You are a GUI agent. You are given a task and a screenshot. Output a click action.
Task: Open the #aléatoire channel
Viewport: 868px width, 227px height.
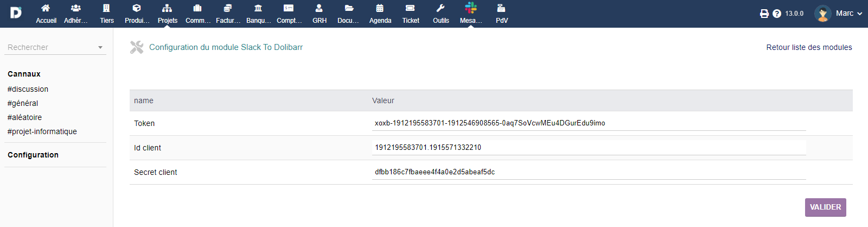(24, 117)
